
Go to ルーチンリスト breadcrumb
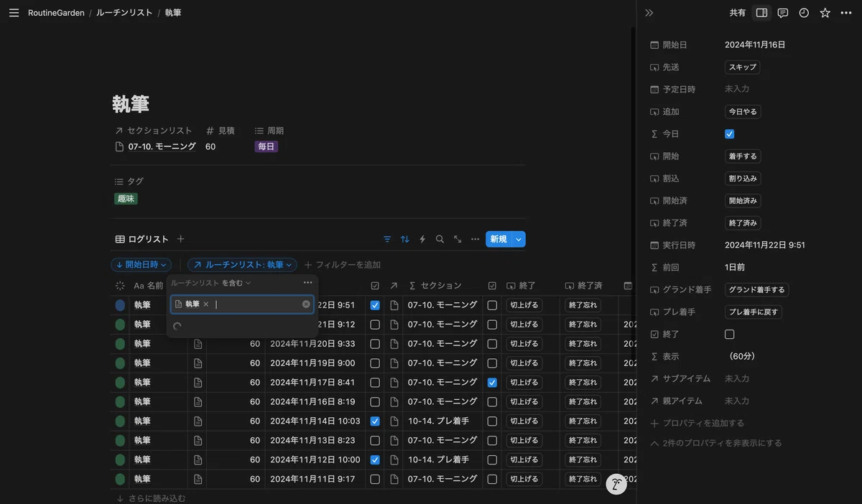coord(125,13)
